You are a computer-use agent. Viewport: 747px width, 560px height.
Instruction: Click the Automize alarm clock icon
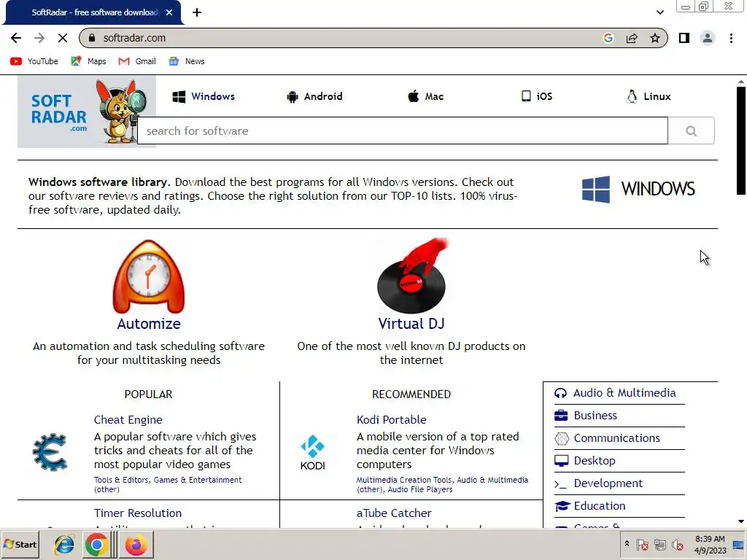click(x=149, y=276)
